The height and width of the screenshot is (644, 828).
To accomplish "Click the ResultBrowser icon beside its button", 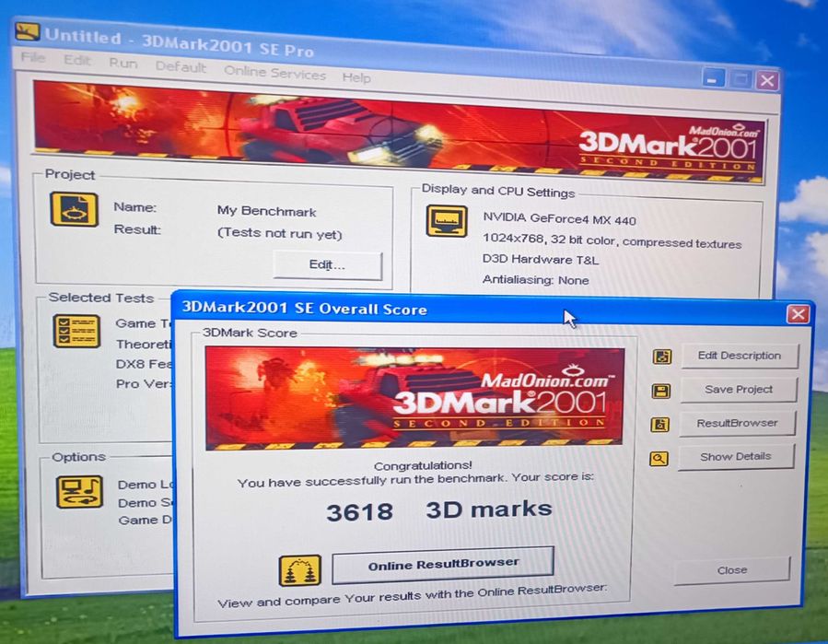I will point(659,425).
